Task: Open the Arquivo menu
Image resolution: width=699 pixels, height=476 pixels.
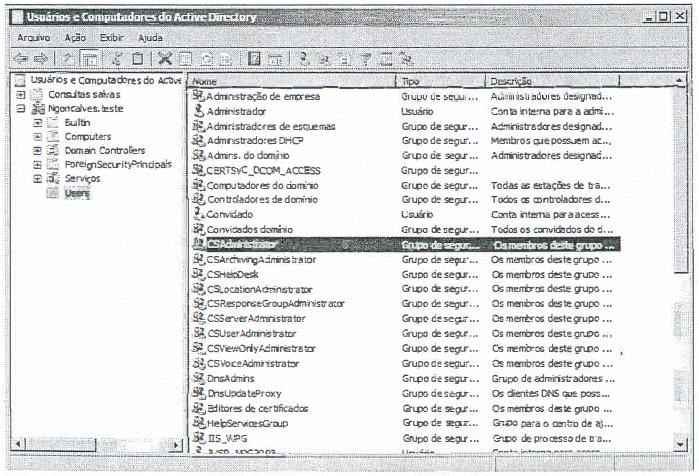Action: coord(33,37)
